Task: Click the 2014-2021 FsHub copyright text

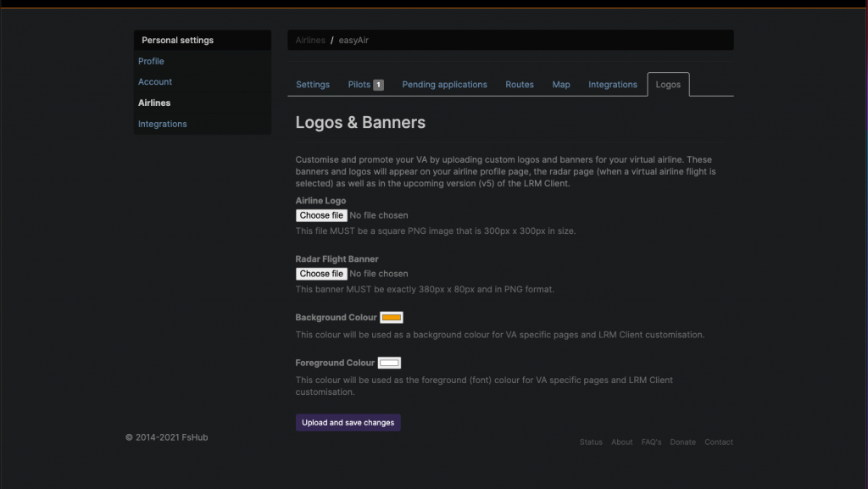Action: pos(167,437)
